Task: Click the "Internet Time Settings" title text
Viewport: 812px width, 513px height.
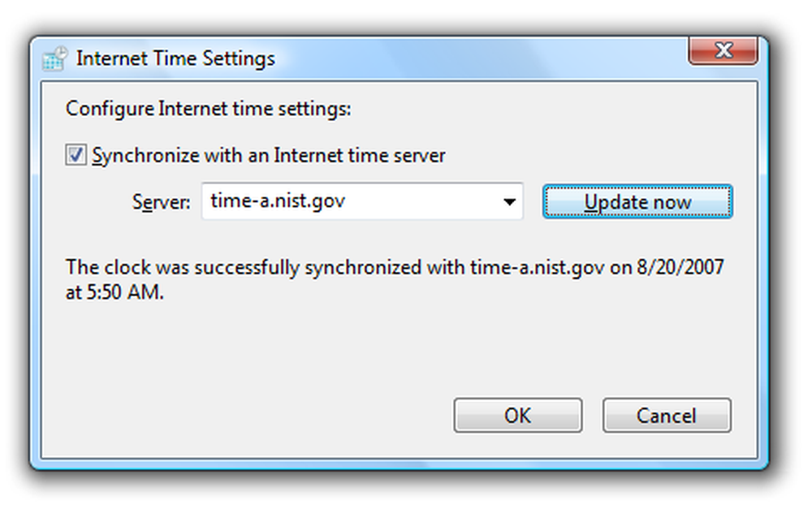Action: pos(175,58)
